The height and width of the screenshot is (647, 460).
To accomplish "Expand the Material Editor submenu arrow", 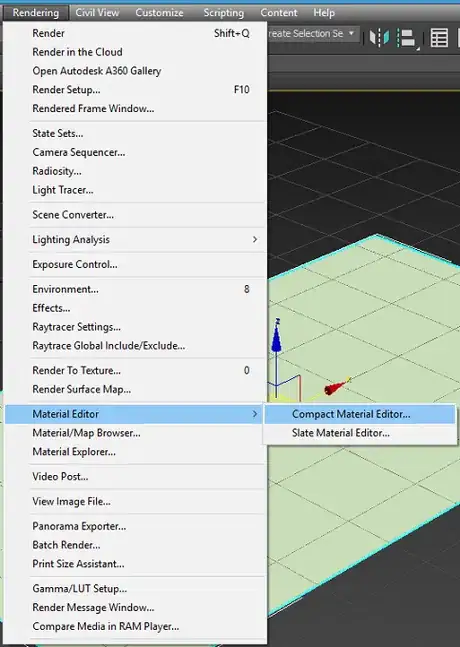I will [255, 414].
